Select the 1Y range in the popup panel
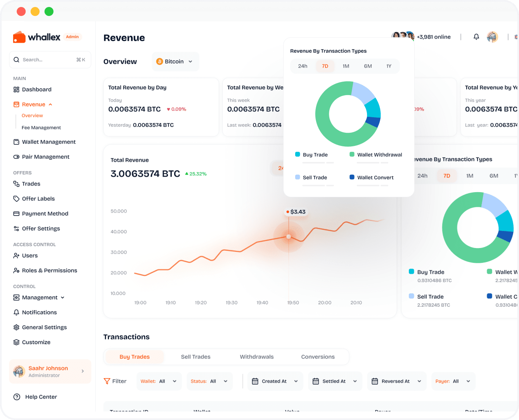Screen dimensions: 519x420 click(389, 66)
